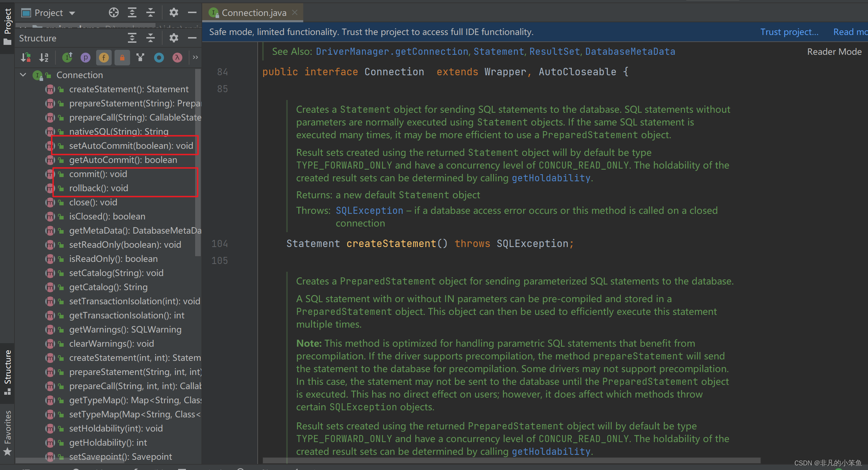
Task: Collapse all in Structure panel header
Action: click(151, 38)
